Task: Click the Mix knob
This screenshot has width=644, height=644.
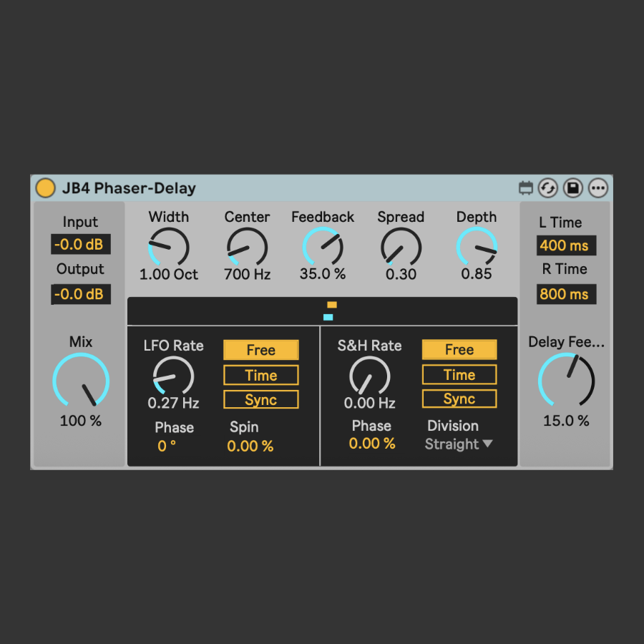Action: 81,381
